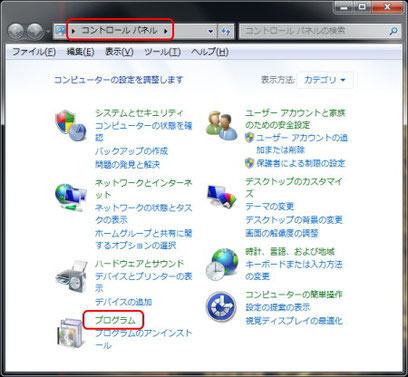Open コンピューターの簡単操作 category link

(x=294, y=294)
